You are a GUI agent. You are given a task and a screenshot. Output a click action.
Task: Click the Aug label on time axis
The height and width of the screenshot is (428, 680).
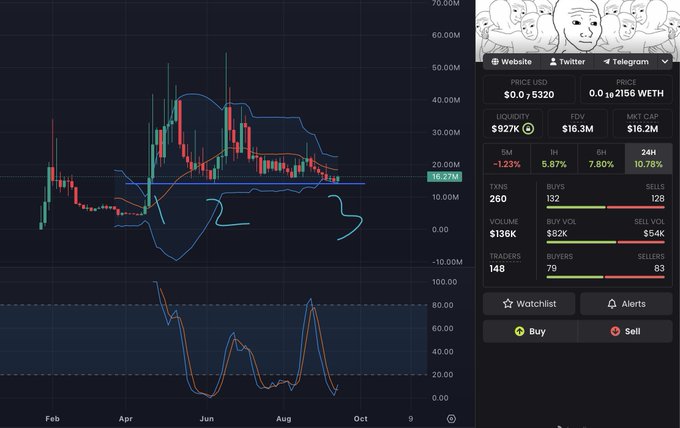pos(284,419)
